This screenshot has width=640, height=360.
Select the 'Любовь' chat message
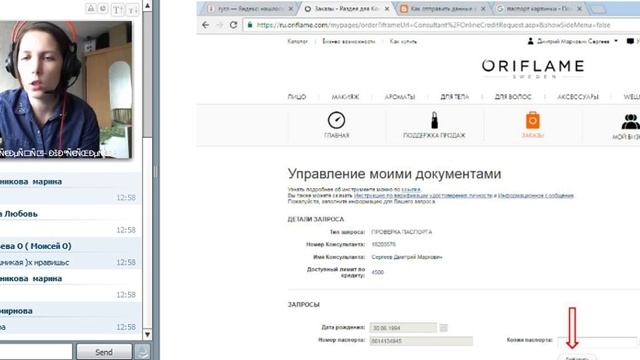(x=70, y=221)
